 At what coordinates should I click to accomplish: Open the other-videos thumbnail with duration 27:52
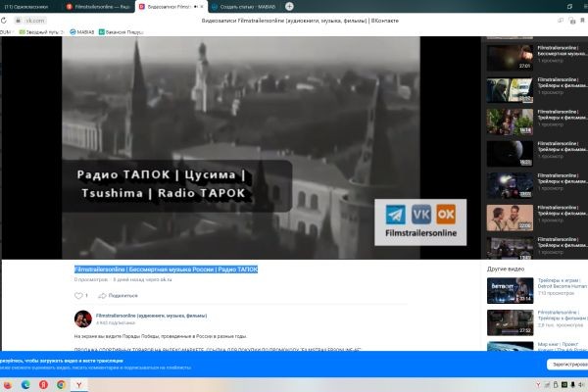pyautogui.click(x=510, y=322)
